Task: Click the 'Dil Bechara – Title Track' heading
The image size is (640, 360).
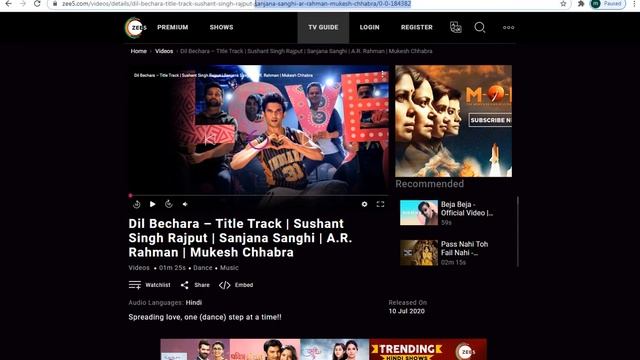Action: point(240,238)
